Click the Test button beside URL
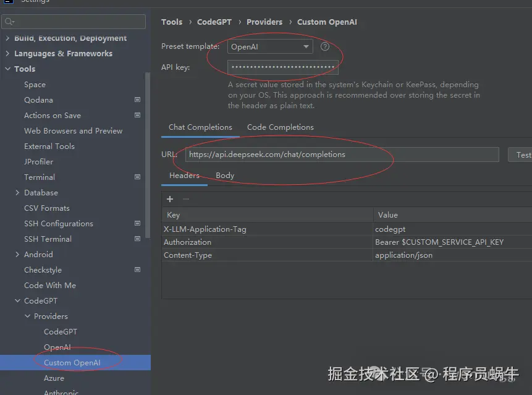Viewport: 532px width, 395px height. (x=520, y=155)
